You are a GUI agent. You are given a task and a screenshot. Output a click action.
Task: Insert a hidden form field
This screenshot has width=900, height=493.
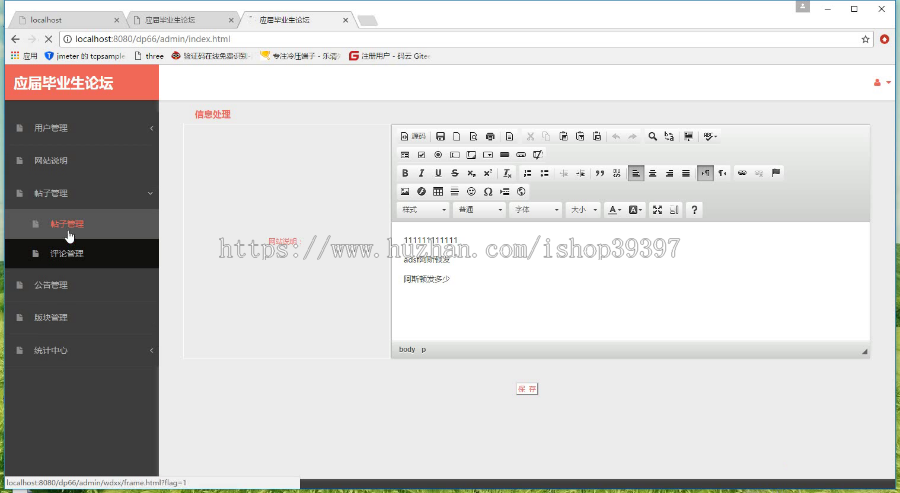tap(538, 155)
